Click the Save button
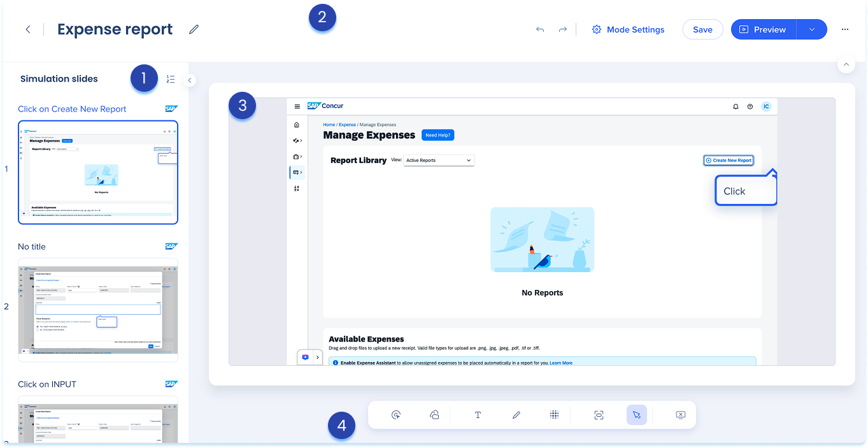Viewport: 868px width, 448px height. pyautogui.click(x=702, y=29)
